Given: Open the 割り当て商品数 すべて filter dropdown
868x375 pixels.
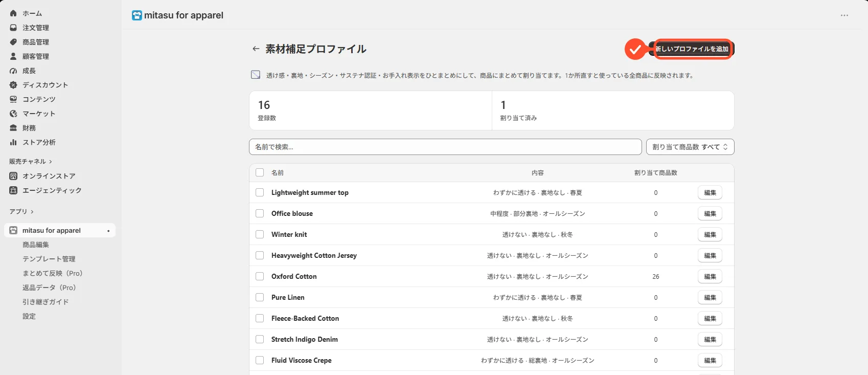Looking at the screenshot, I should click(690, 147).
